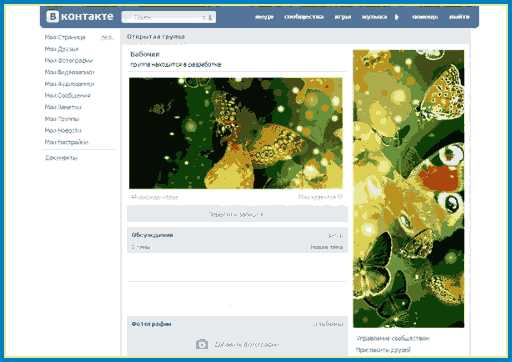Click the topics count under Обсуждения
Image resolution: width=512 pixels, height=362 pixels.
click(141, 247)
